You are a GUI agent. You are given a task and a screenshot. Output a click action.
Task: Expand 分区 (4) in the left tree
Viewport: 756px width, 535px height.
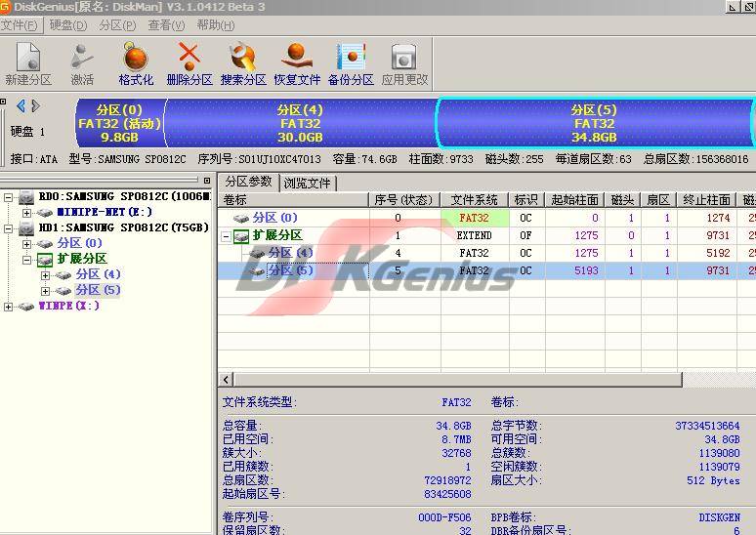(x=45, y=275)
